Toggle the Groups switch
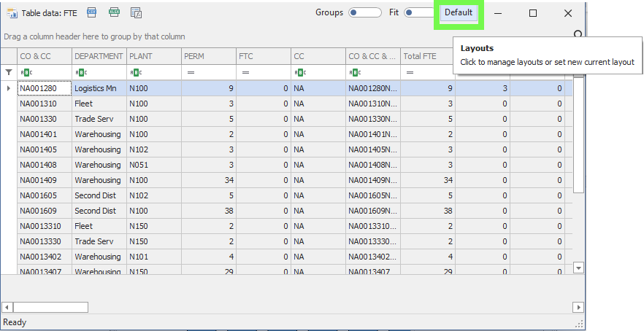 coord(364,12)
